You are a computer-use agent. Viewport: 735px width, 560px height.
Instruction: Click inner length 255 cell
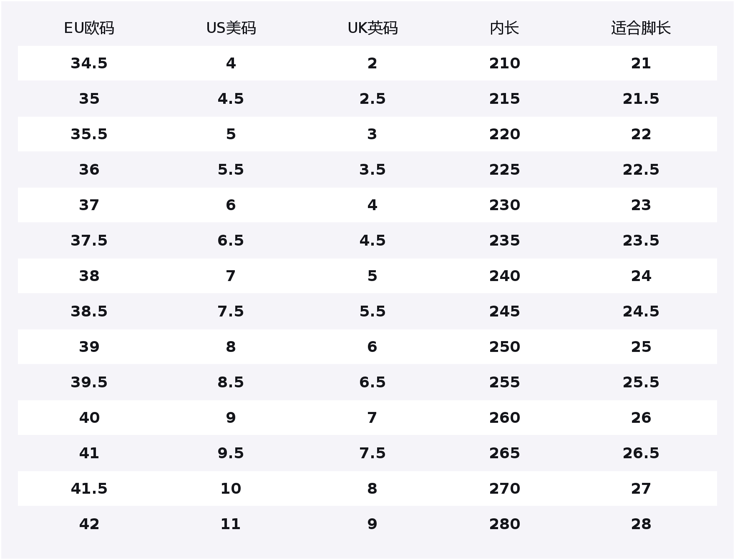(x=504, y=382)
